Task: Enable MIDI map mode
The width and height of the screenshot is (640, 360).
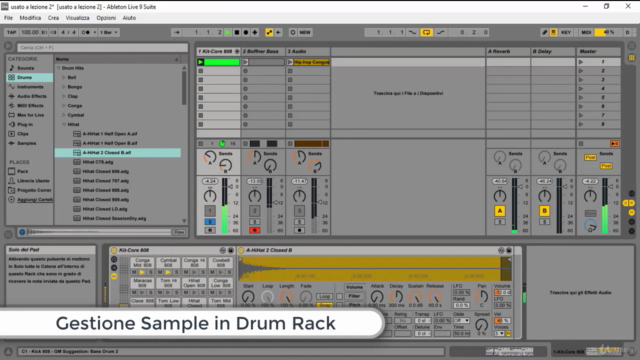Action: point(586,32)
